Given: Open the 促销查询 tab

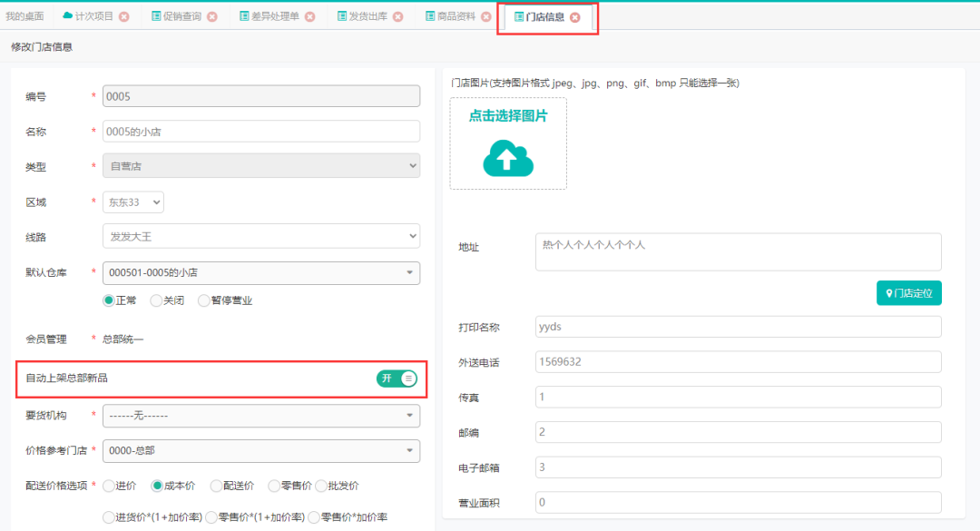Looking at the screenshot, I should click(181, 16).
